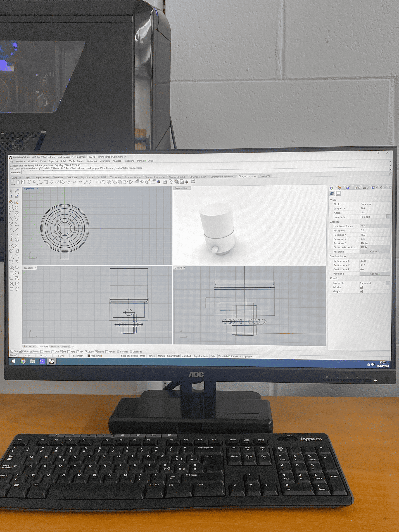This screenshot has width=399, height=532.
Task: Open the color wheel properties panel tab
Action: pos(331,188)
